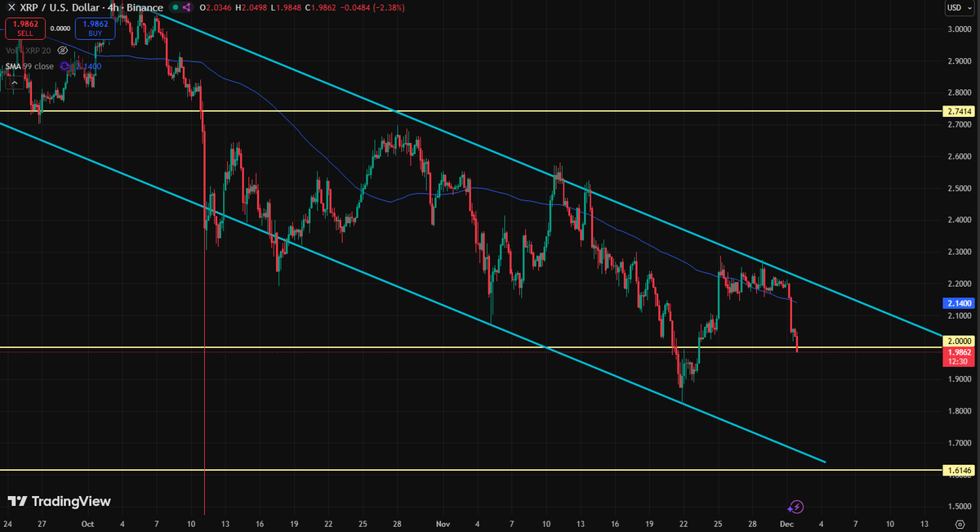The width and height of the screenshot is (980, 532).
Task: Click the green market status dot
Action: click(x=175, y=7)
